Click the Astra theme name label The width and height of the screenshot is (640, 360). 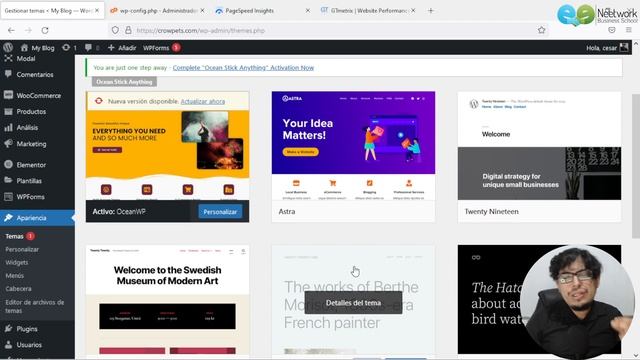pyautogui.click(x=287, y=211)
